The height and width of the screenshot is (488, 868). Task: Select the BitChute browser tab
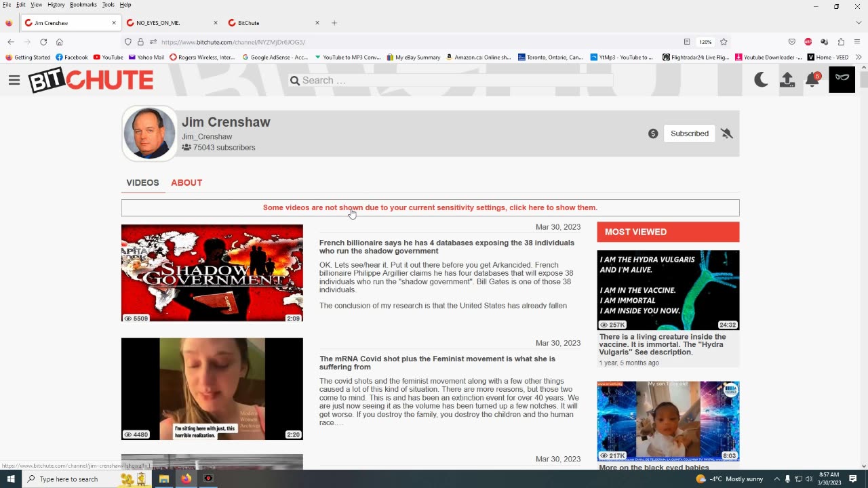pyautogui.click(x=271, y=23)
